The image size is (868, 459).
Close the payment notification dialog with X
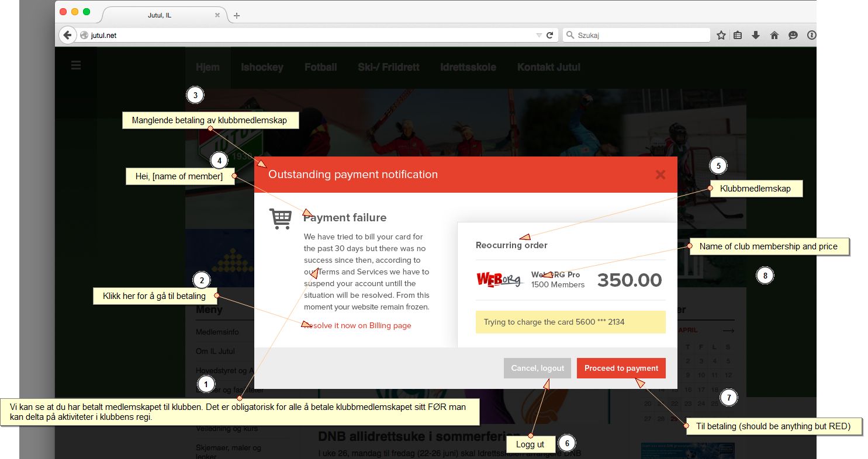660,174
